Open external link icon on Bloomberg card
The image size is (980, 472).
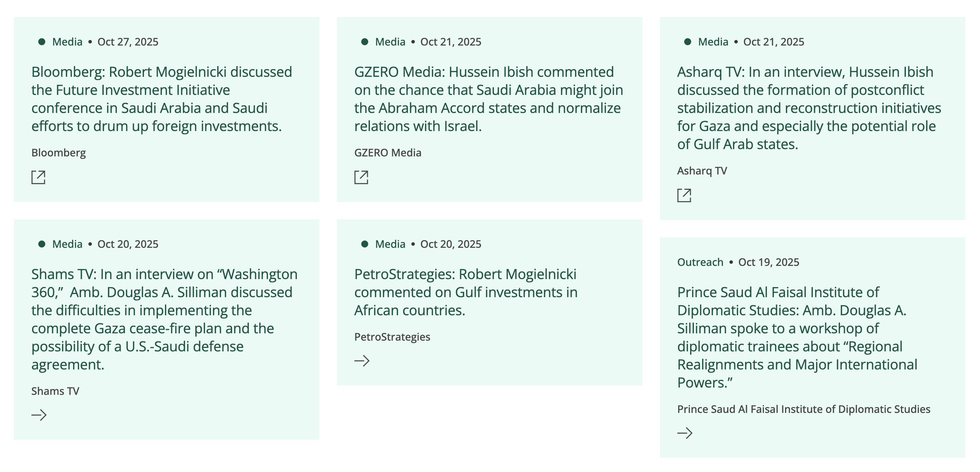[38, 178]
